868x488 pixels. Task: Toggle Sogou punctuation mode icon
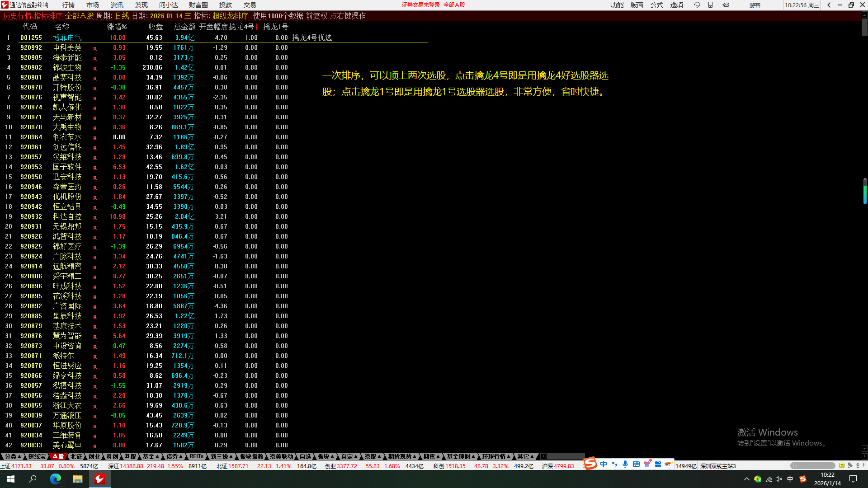(x=614, y=464)
